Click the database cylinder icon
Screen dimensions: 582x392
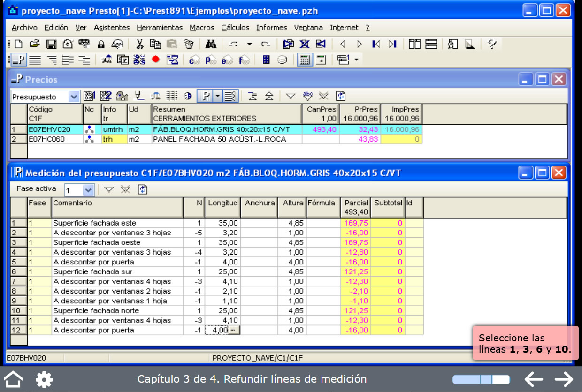tap(282, 60)
